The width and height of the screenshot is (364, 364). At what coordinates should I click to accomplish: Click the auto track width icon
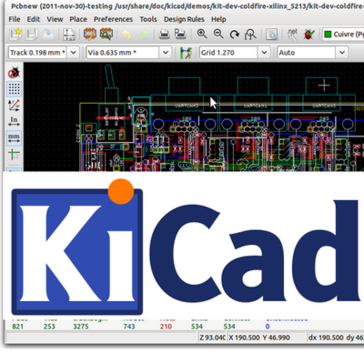[186, 53]
